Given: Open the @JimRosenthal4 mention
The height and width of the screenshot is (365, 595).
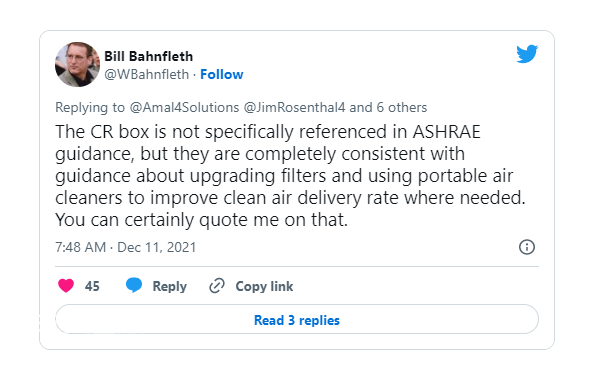Looking at the screenshot, I should (294, 107).
